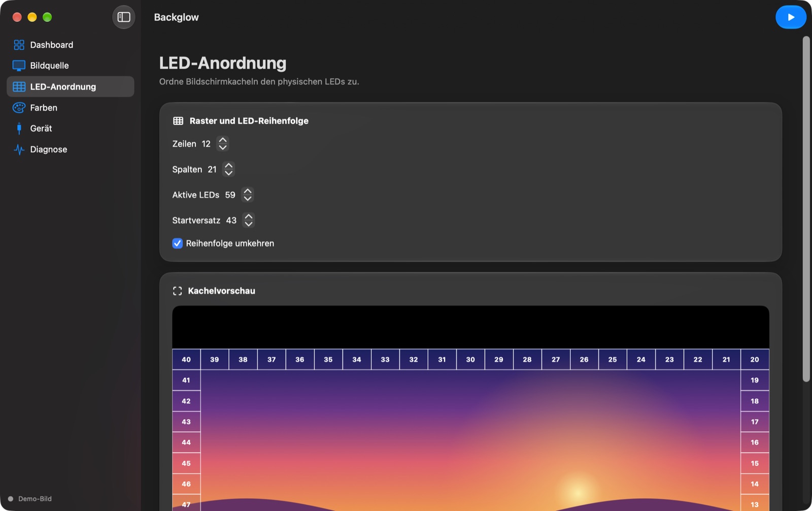The image size is (812, 511).
Task: Select tile 35 in top row
Action: tap(328, 359)
